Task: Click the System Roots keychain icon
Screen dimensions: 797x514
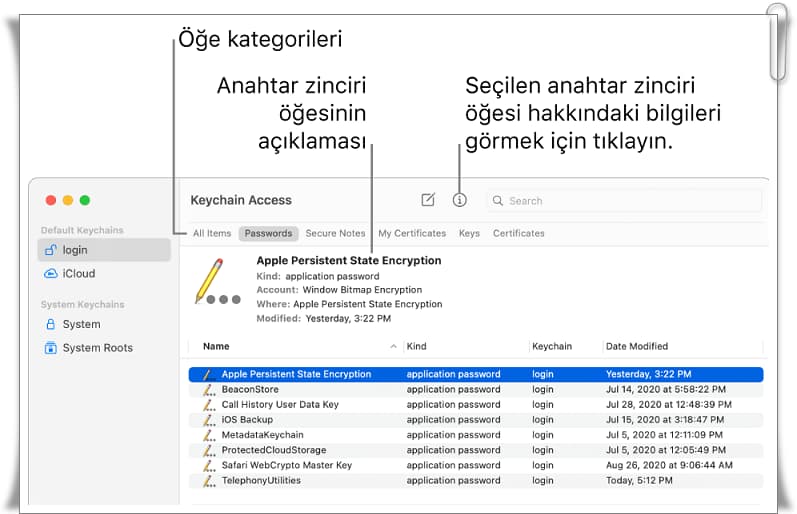Action: click(51, 348)
